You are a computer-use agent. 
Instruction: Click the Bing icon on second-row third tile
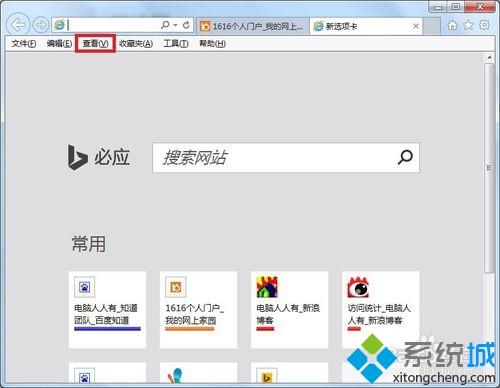click(x=267, y=375)
